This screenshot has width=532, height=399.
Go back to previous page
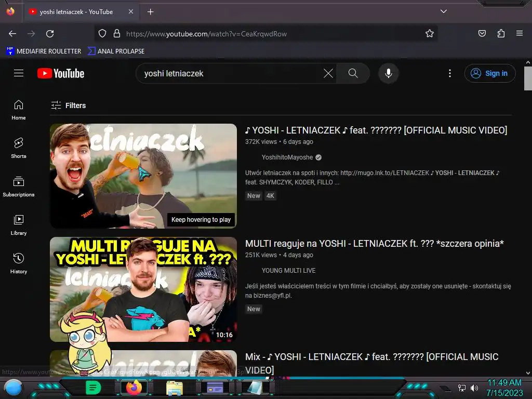pyautogui.click(x=12, y=34)
